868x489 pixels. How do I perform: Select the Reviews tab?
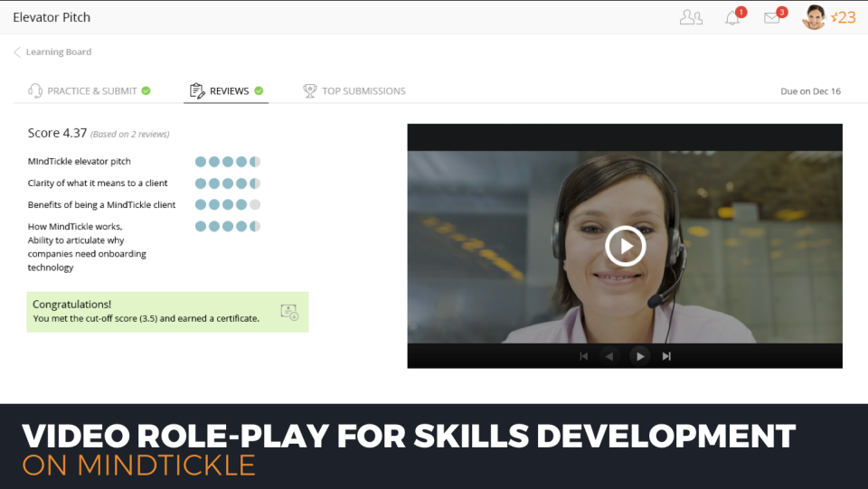(229, 90)
